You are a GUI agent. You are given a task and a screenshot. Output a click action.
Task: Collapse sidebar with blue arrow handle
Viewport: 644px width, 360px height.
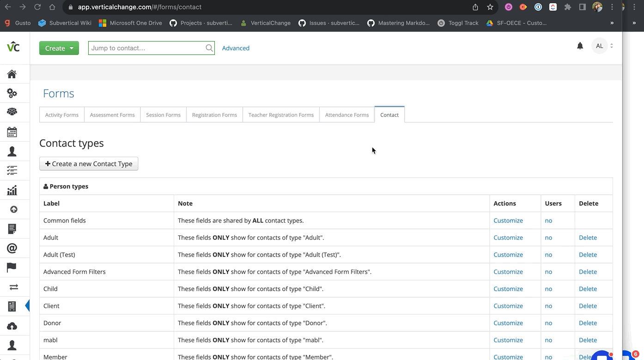click(x=27, y=306)
